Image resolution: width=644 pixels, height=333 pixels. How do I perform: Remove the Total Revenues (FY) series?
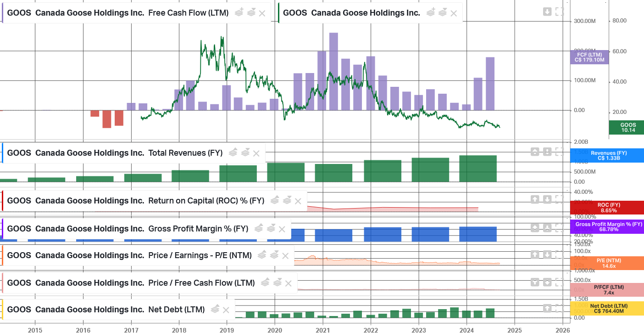[x=256, y=153]
